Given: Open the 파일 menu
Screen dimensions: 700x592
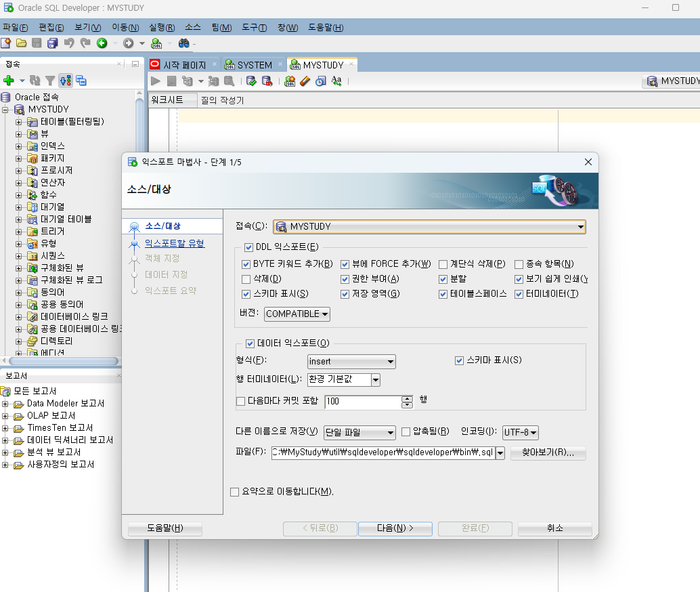Looking at the screenshot, I should pos(15,27).
